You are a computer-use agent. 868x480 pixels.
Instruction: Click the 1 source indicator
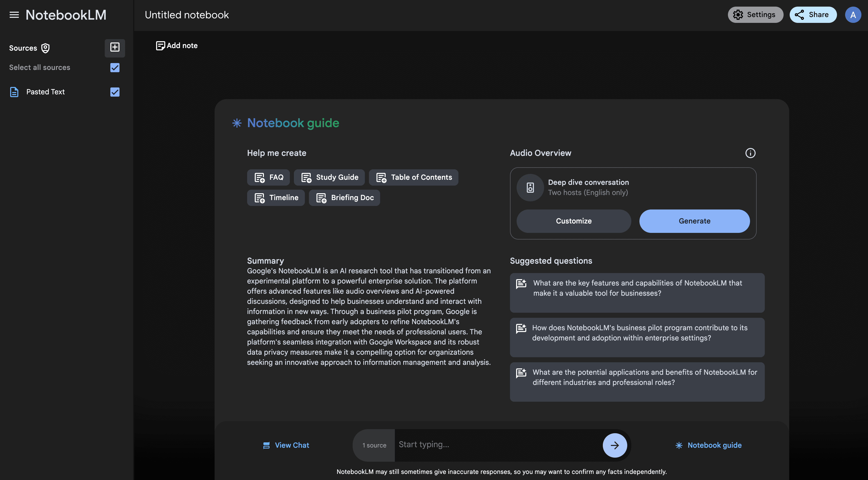(x=374, y=445)
